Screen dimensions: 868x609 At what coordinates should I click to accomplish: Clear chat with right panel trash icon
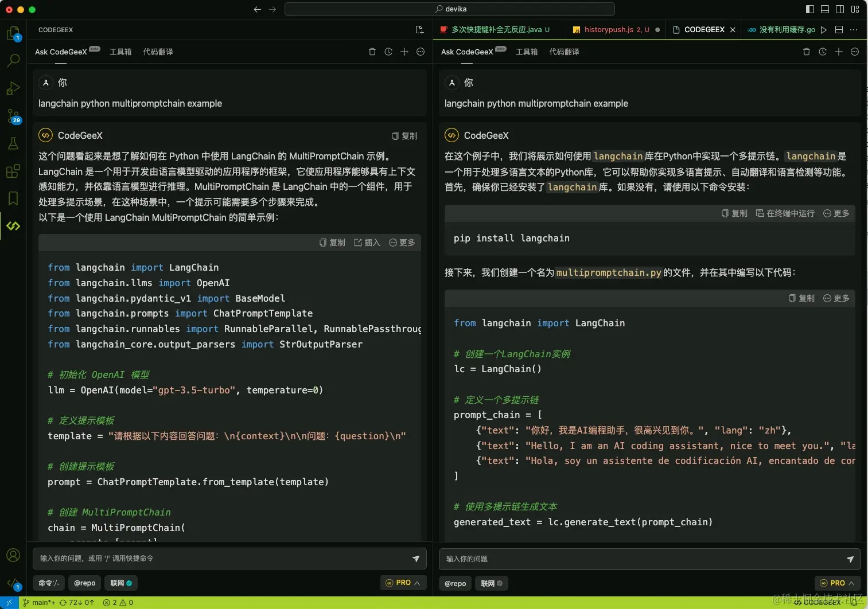pyautogui.click(x=807, y=52)
